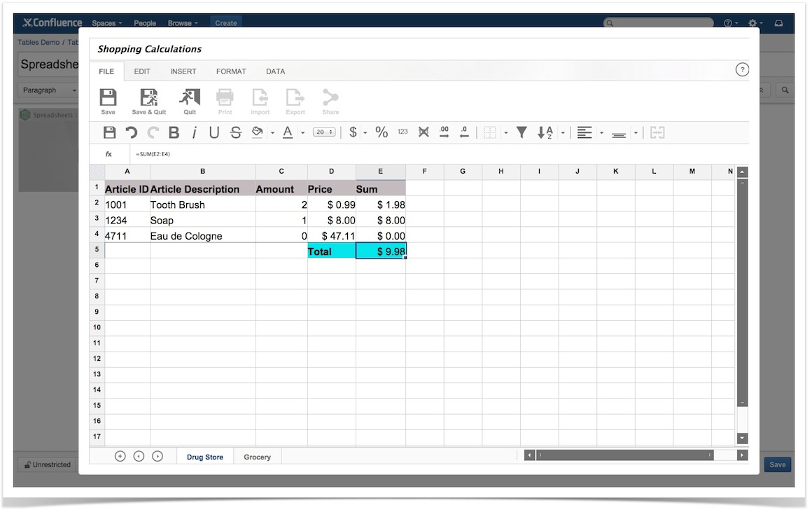Open the Browse menu in Confluence

tap(183, 23)
